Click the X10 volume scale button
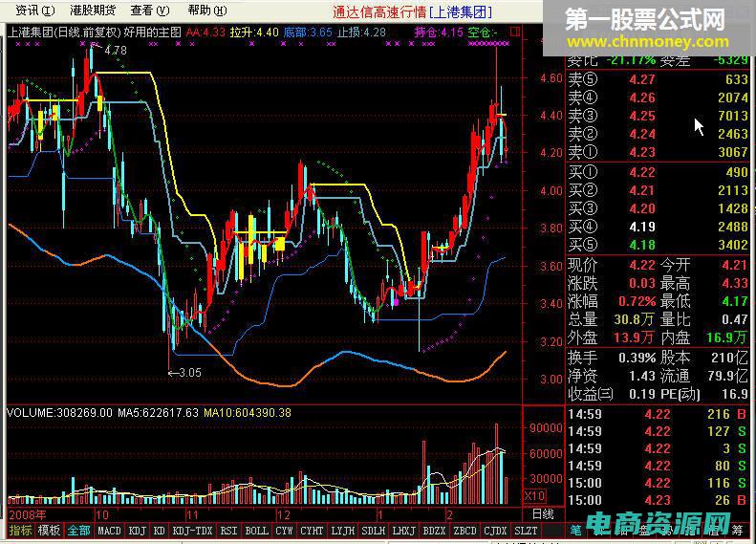Viewport: 756px width, 544px height. (534, 496)
